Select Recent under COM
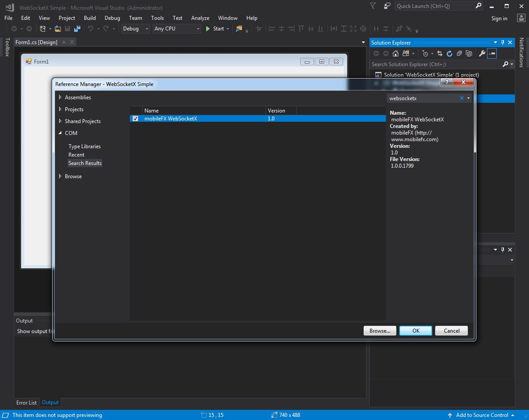Screen dimensions: 529x420 tap(76, 155)
